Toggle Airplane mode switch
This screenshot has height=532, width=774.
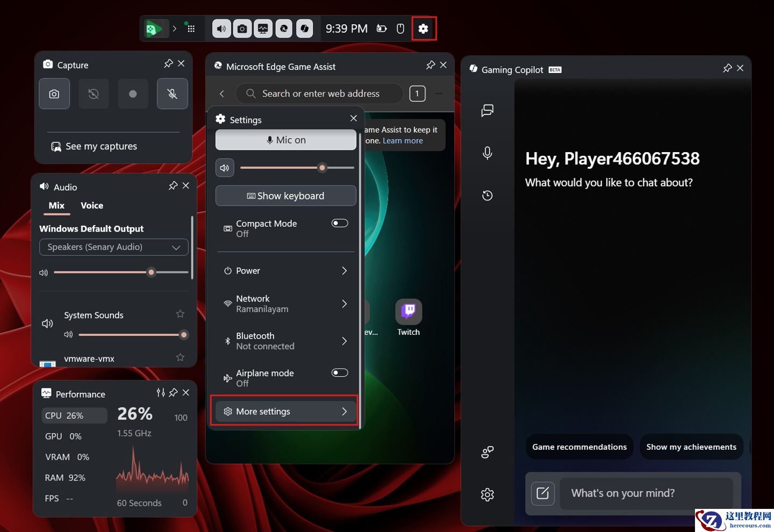click(340, 372)
